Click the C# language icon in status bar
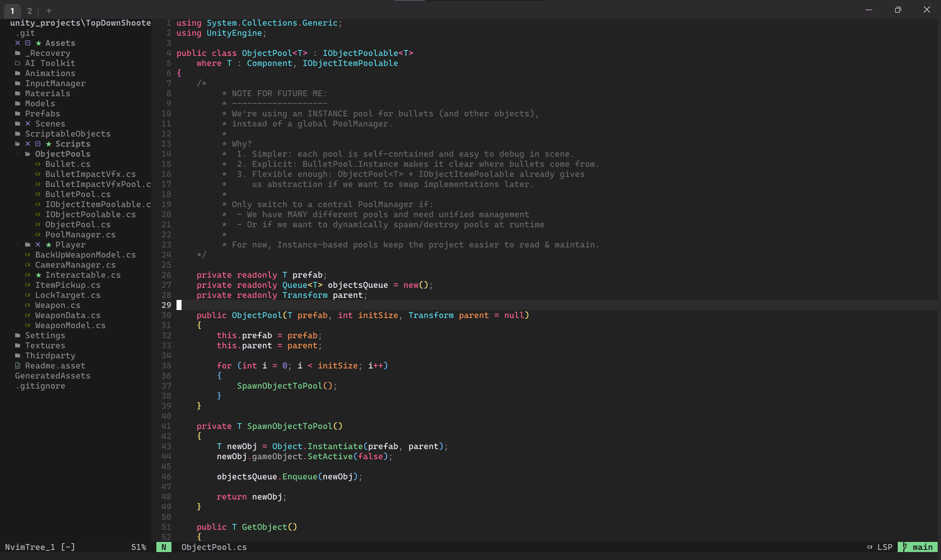 (x=870, y=547)
